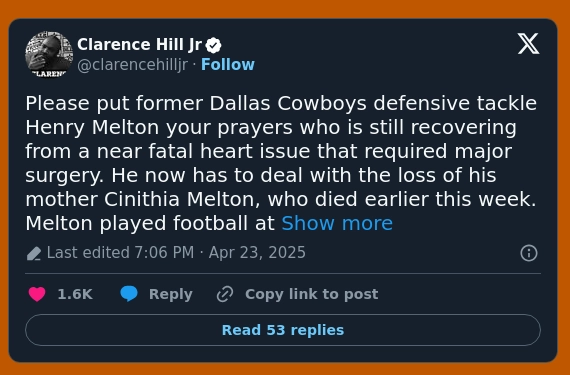570x375 pixels.
Task: Follow @clarencehilljr
Action: click(x=228, y=65)
